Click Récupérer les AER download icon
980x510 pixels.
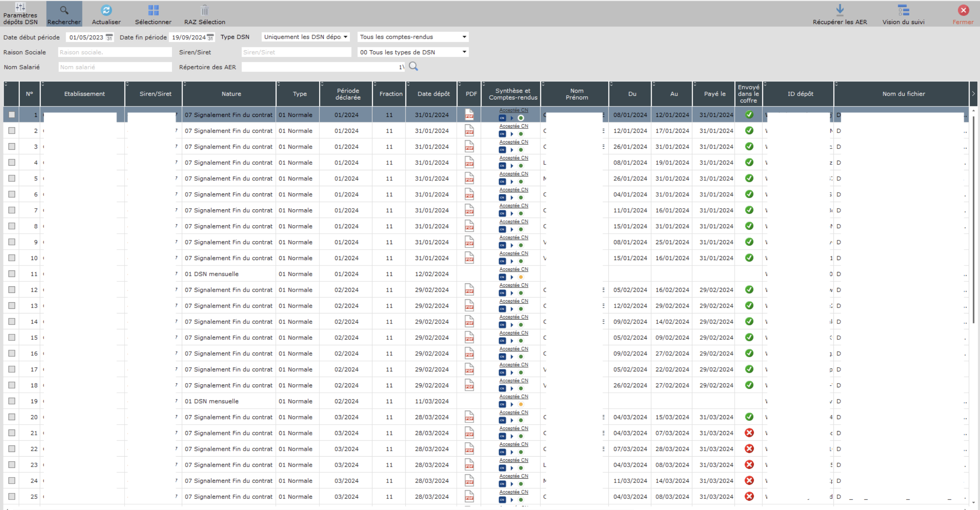(x=840, y=10)
